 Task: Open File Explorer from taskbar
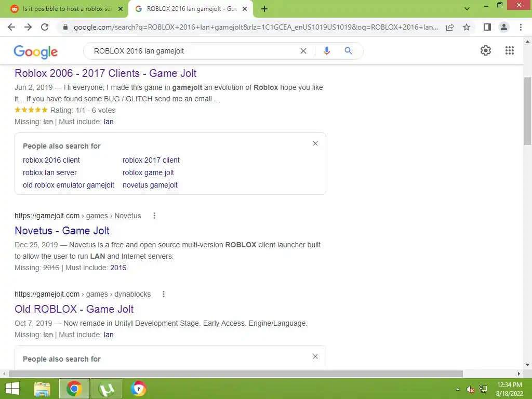pos(42,389)
